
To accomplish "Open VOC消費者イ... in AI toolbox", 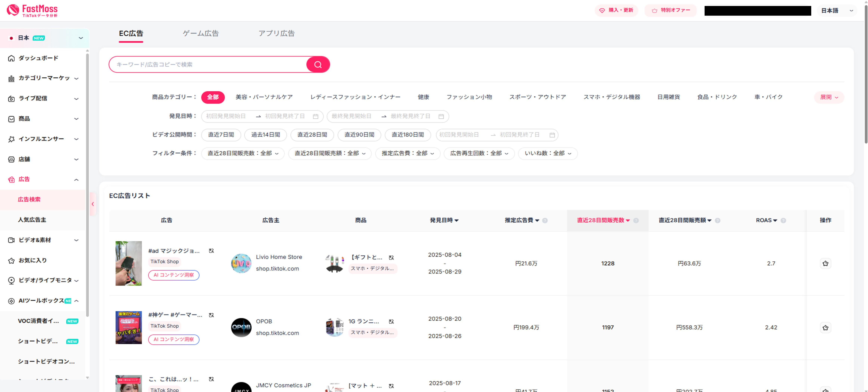I will 43,321.
